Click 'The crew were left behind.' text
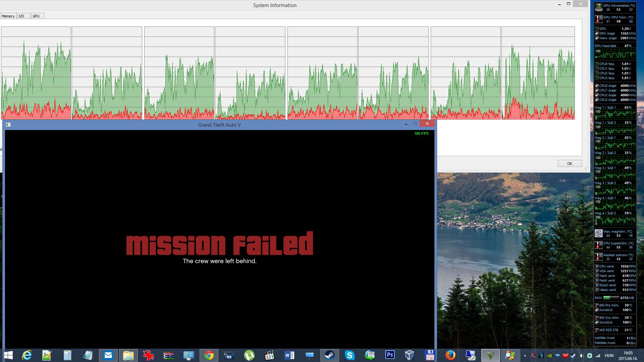The width and height of the screenshot is (644, 362). (220, 261)
